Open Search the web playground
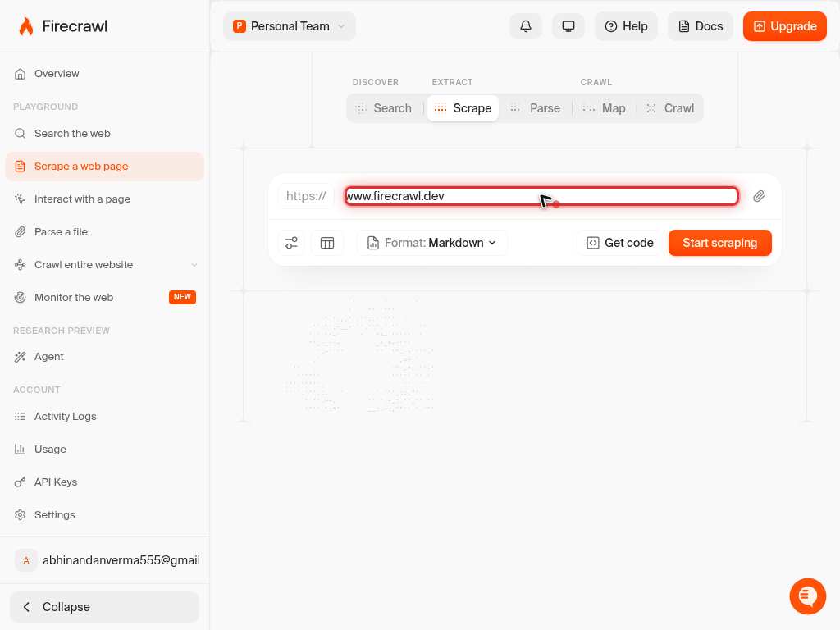Image resolution: width=840 pixels, height=630 pixels. coord(104,134)
